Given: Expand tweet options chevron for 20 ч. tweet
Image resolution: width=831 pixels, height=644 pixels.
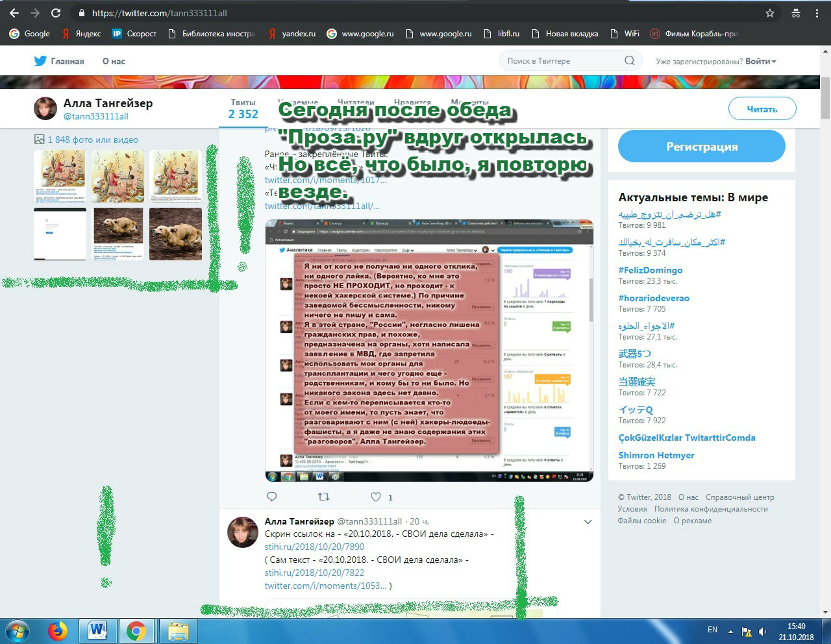Looking at the screenshot, I should tap(588, 522).
